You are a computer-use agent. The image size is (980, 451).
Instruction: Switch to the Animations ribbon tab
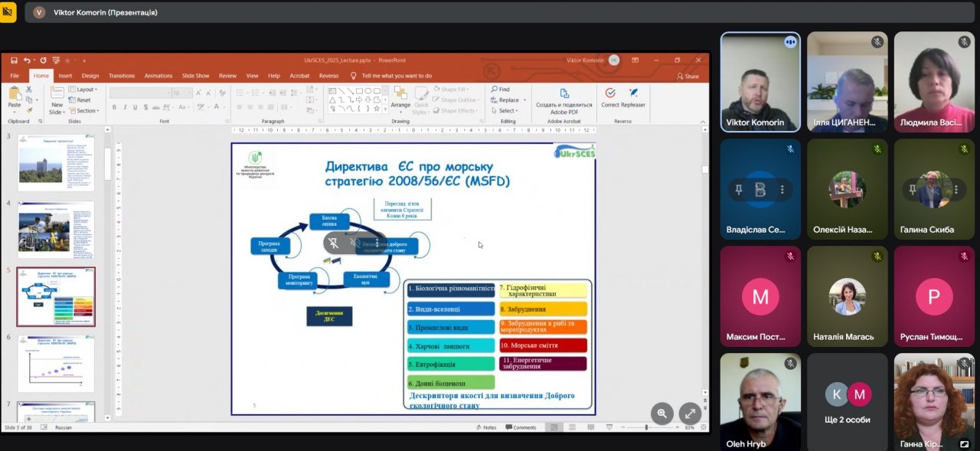158,76
